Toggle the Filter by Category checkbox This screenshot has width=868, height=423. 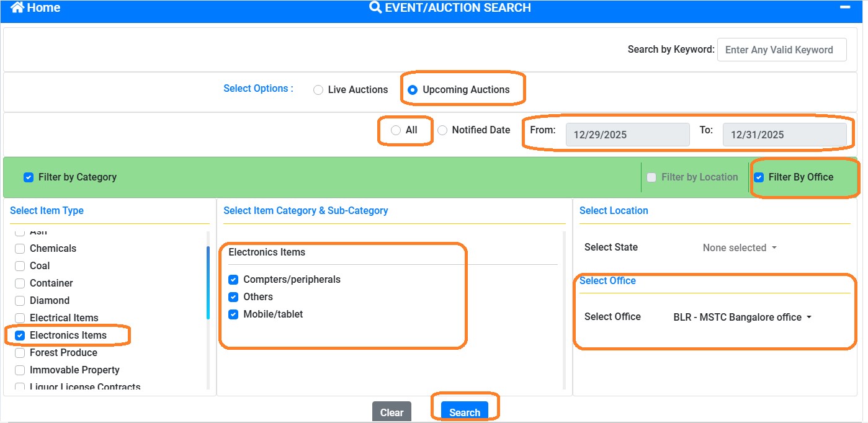(x=29, y=177)
